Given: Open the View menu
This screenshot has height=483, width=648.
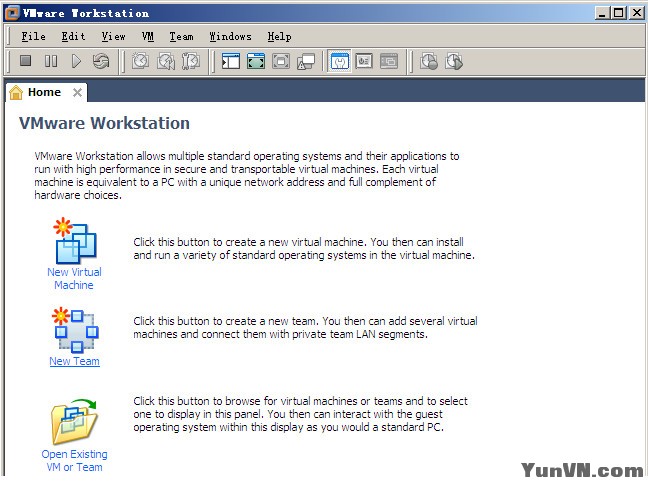Looking at the screenshot, I should [114, 37].
